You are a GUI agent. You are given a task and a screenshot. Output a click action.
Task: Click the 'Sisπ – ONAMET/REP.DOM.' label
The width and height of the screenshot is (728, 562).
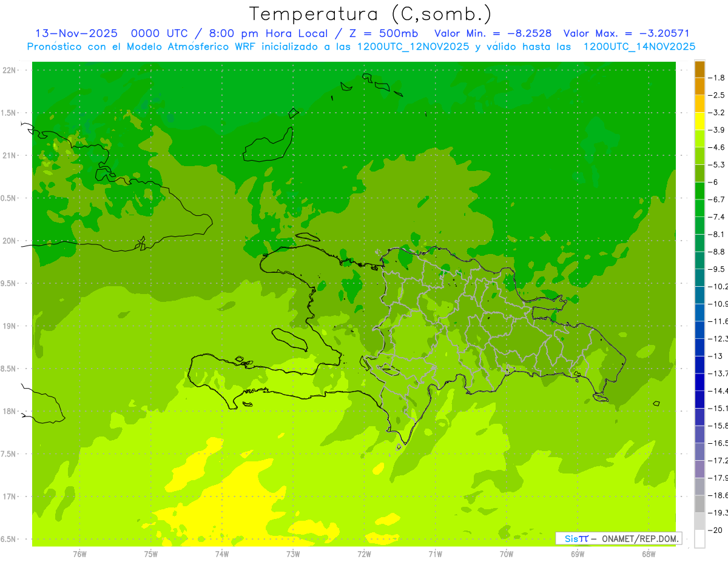(x=618, y=538)
